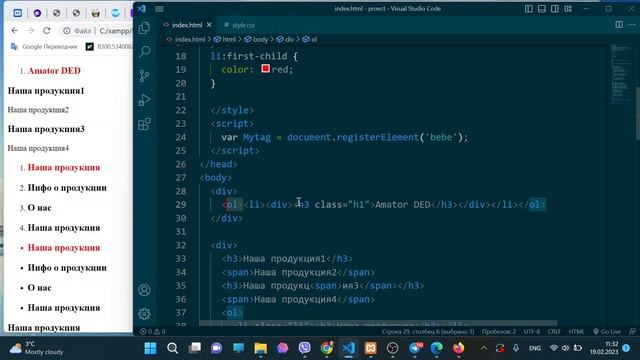Change the UTF-8 file encoding

click(532, 331)
